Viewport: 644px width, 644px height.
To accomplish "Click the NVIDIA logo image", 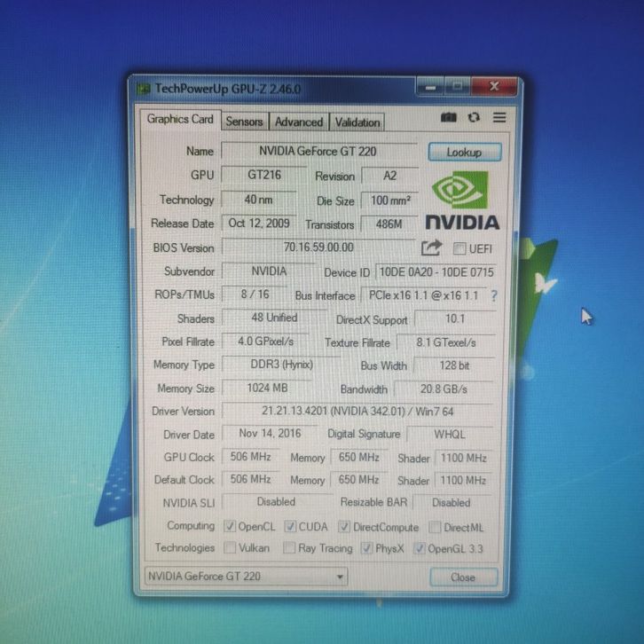I will pyautogui.click(x=462, y=200).
